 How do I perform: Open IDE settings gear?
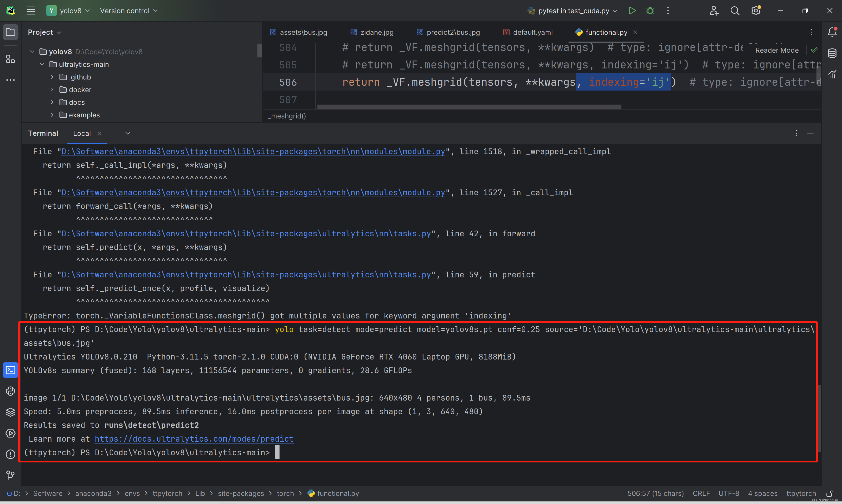(x=756, y=11)
